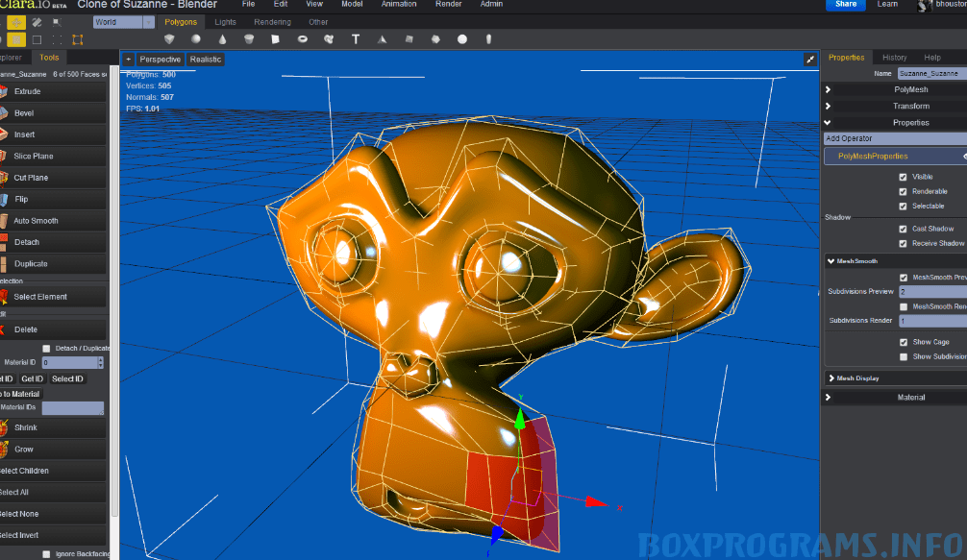This screenshot has width=967, height=560.
Task: Select the Slice Plane tool
Action: coord(54,156)
